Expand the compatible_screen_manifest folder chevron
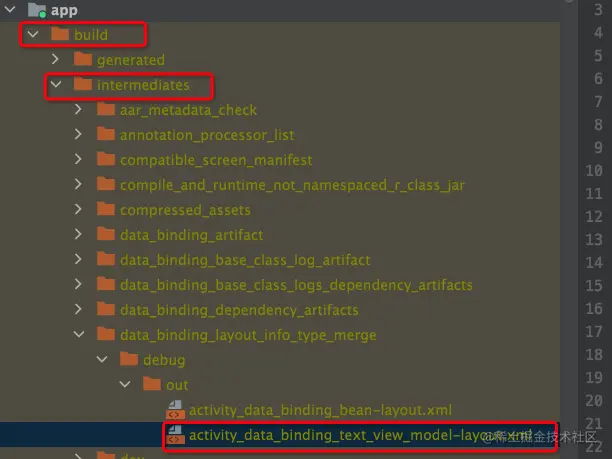Screen dimensions: 612x459 78,159
